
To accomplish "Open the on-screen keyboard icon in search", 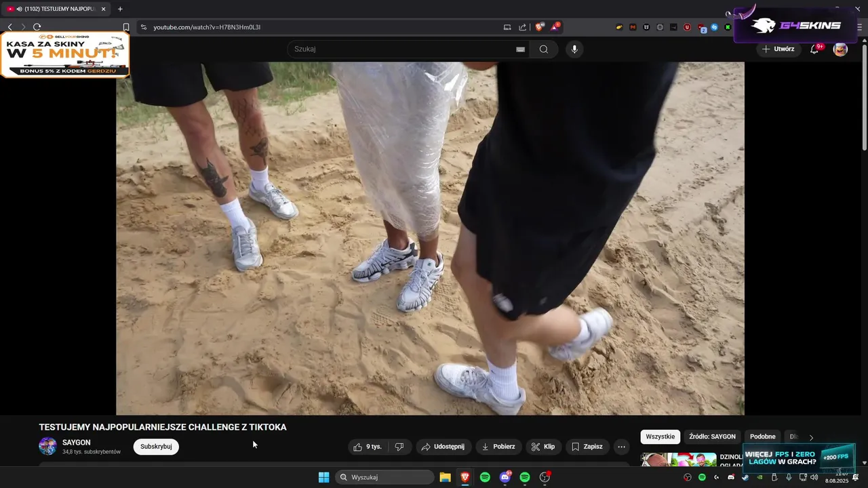I will pos(520,49).
